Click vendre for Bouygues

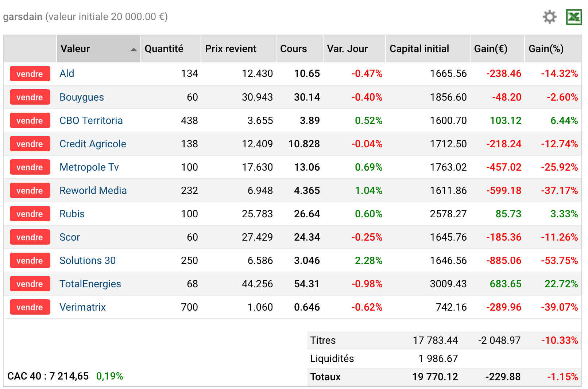[30, 97]
